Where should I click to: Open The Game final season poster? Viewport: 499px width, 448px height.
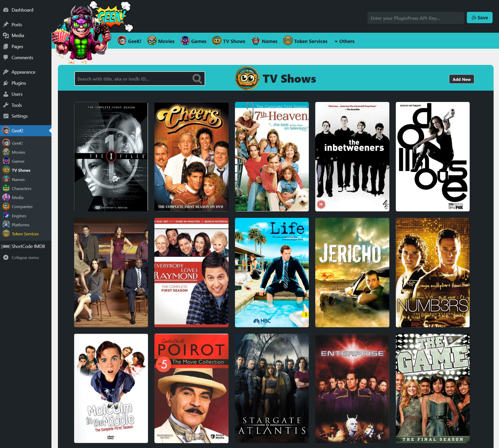[433, 388]
